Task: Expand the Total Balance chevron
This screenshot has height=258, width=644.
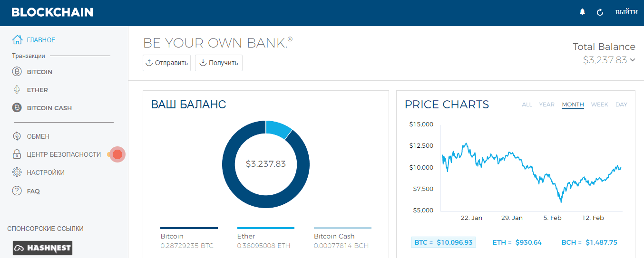Action: click(x=632, y=60)
